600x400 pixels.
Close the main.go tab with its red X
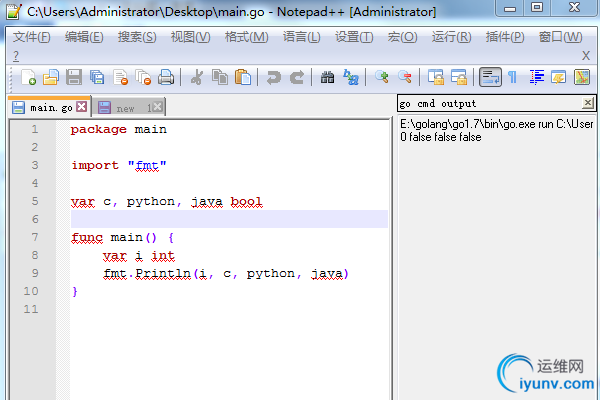point(82,107)
